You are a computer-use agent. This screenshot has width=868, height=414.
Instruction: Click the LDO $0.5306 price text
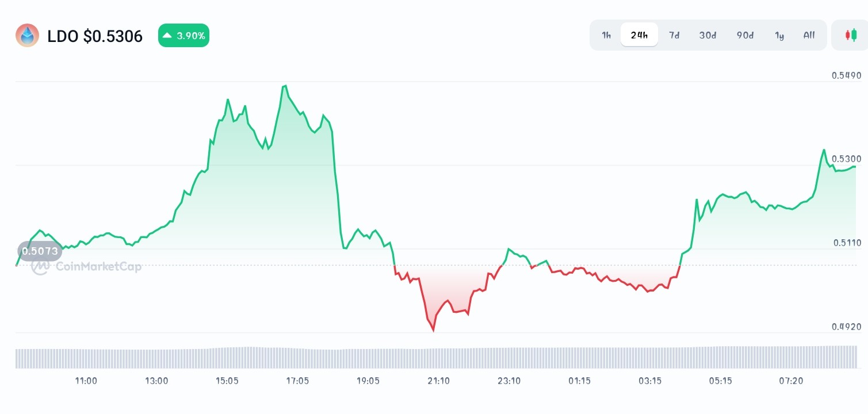(x=94, y=36)
